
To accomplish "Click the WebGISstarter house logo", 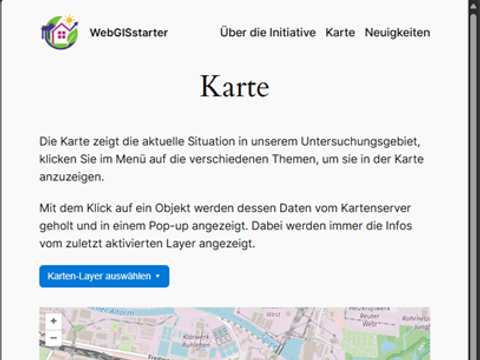I will click(60, 32).
